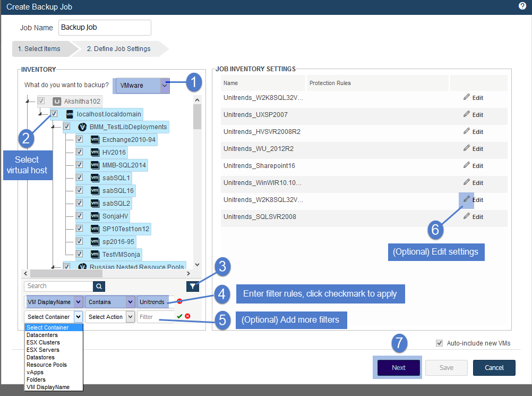Screen dimensions: 532x396
Task: Apply new filter with green checkmark
Action: [179, 316]
